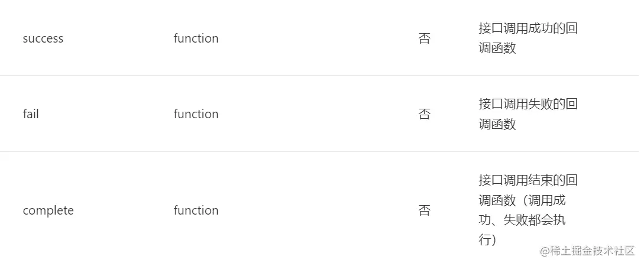Viewport: 644px width, 266px height.
Task: Click "接口调用失败的回" description line
Action: (x=528, y=104)
